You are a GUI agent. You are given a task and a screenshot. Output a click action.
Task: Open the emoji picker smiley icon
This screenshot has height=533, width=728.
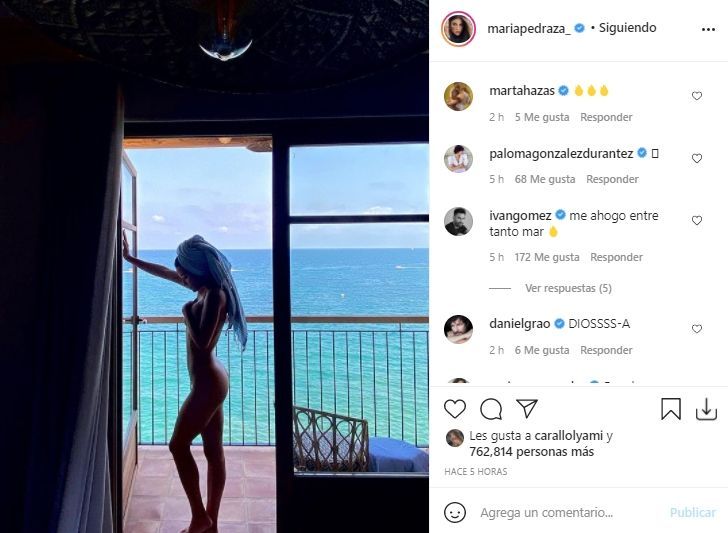pyautogui.click(x=455, y=513)
